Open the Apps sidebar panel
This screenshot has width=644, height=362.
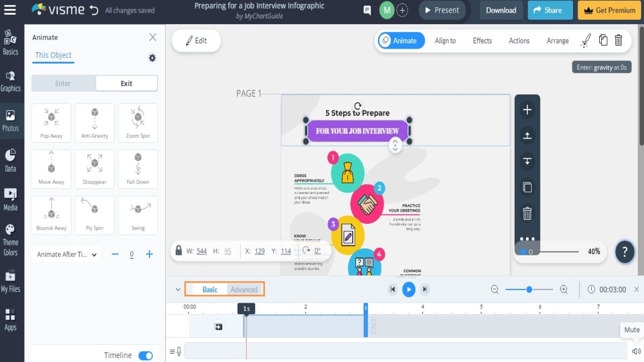coord(11,320)
